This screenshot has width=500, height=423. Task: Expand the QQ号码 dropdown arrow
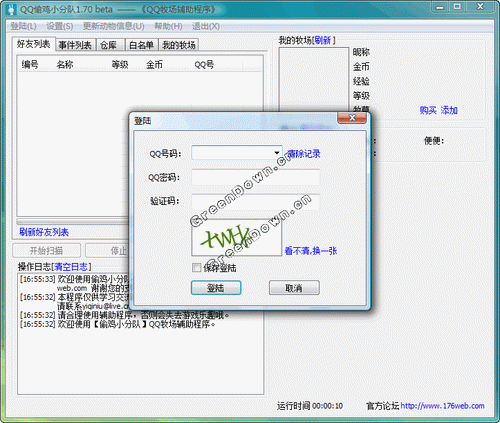click(x=277, y=153)
